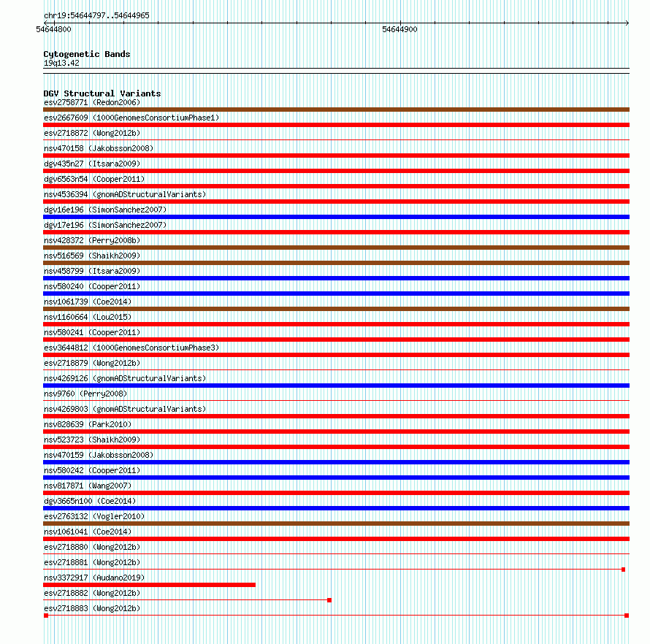Click the 19q13.42 band label
650x644 pixels.
click(x=61, y=63)
